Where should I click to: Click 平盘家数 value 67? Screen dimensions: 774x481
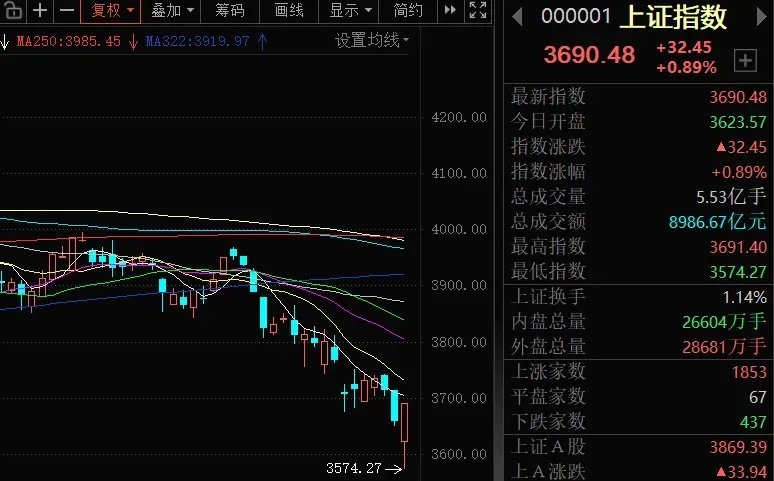[758, 397]
